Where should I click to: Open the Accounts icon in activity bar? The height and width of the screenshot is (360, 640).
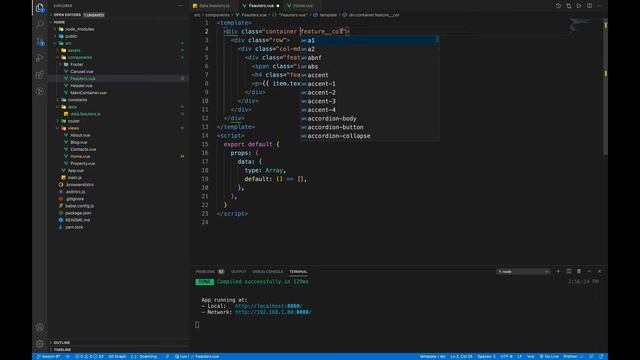[x=40, y=327]
